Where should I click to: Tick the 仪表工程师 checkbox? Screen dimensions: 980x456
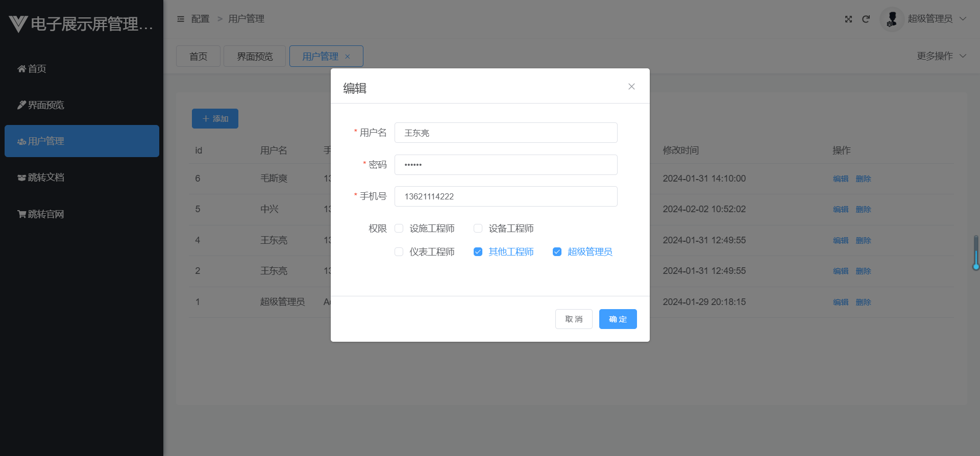coord(399,252)
